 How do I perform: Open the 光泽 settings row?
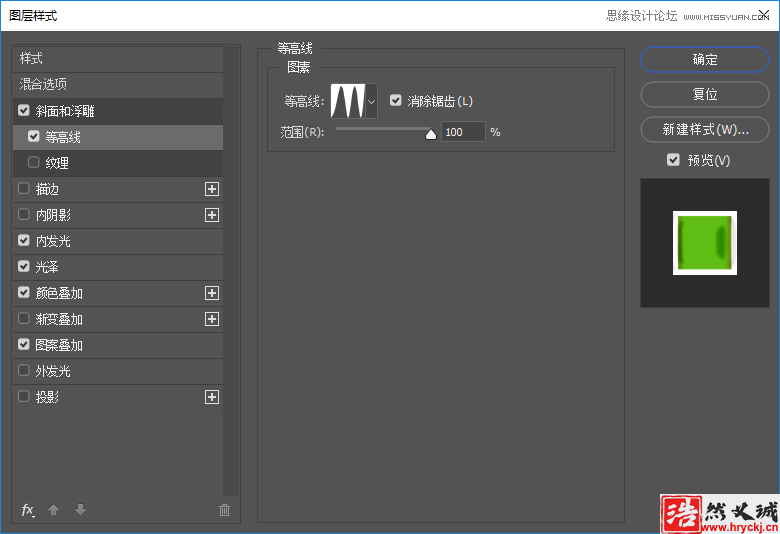pyautogui.click(x=118, y=267)
